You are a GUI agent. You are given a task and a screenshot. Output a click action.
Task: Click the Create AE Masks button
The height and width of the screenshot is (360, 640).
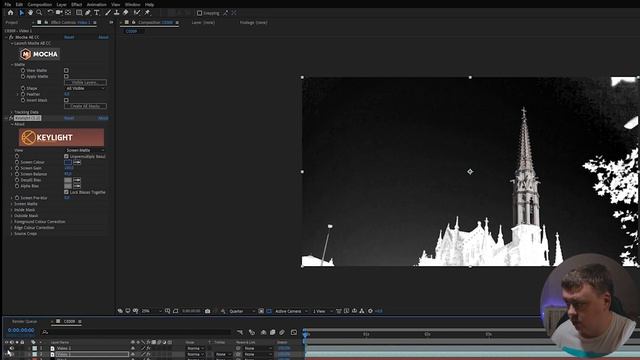click(x=85, y=106)
